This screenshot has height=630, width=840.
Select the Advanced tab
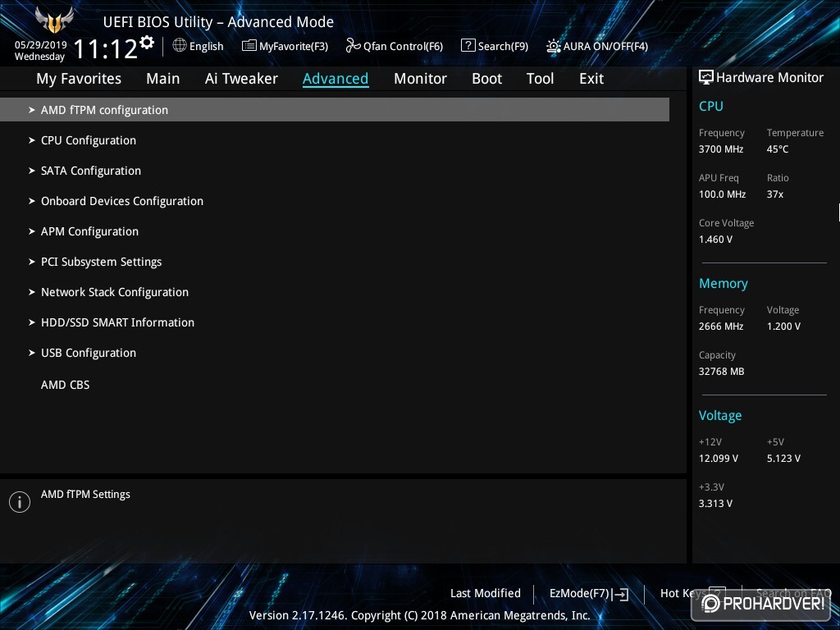point(336,79)
